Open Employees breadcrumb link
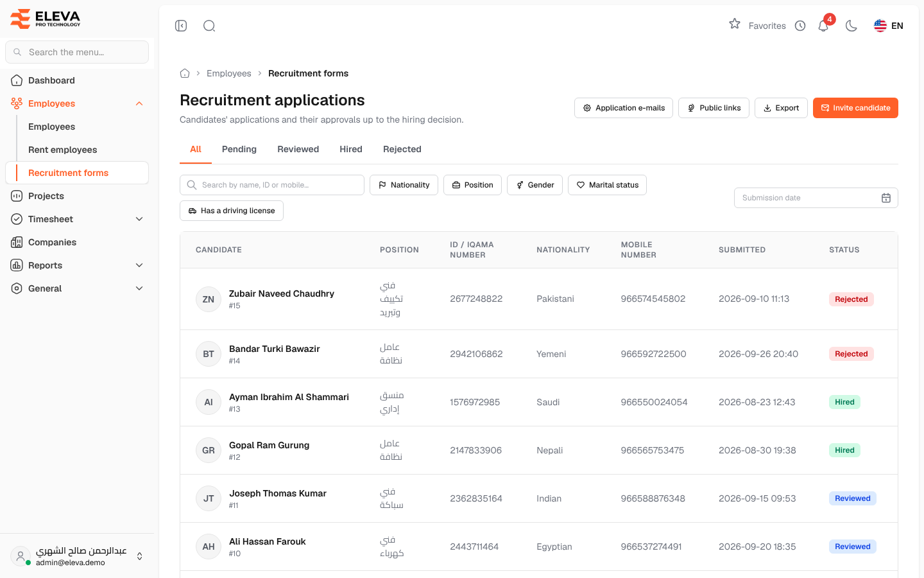The image size is (924, 578). [229, 73]
